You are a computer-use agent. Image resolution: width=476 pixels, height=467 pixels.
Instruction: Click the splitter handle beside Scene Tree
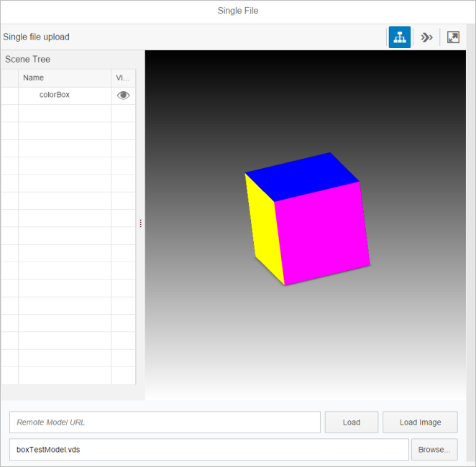tap(140, 224)
